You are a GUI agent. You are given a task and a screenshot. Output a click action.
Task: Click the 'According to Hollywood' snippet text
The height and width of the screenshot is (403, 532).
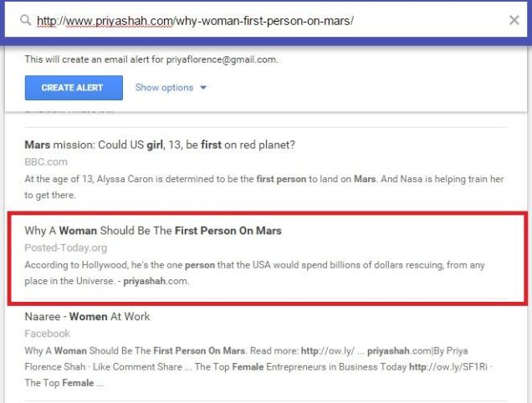pos(251,265)
